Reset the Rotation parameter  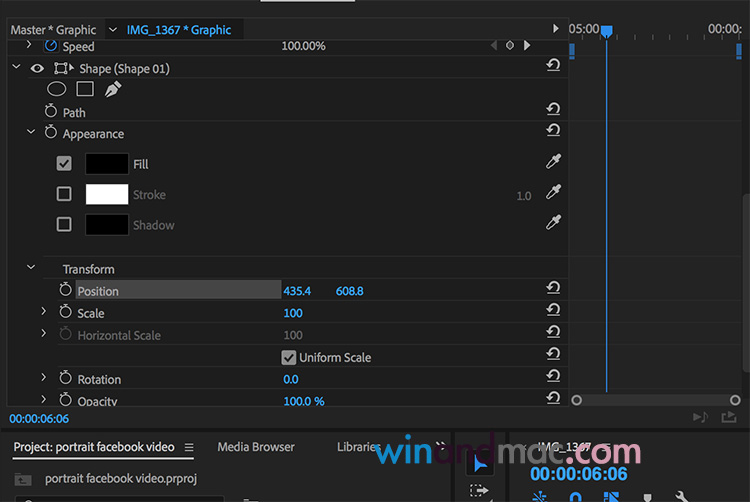click(x=553, y=378)
